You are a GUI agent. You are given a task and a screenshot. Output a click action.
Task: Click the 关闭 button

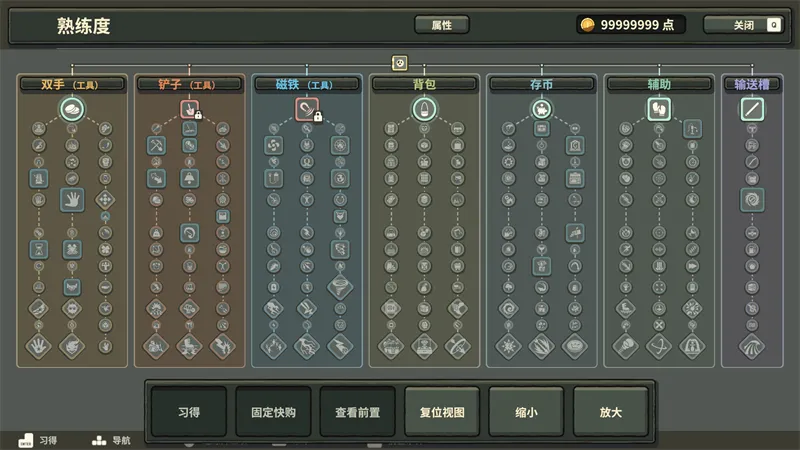tap(744, 25)
